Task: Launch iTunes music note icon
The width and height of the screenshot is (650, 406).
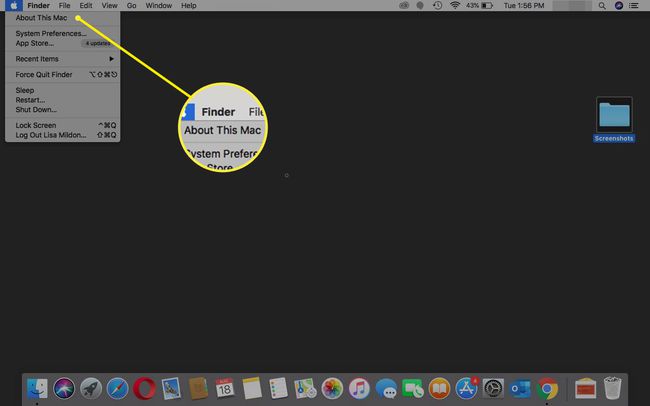Action: pos(359,389)
